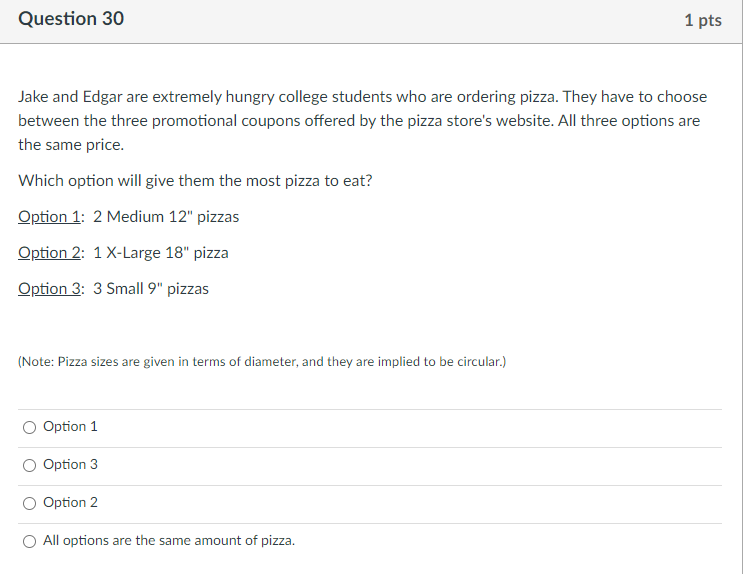The width and height of the screenshot is (750, 574).
Task: Choose the "All options are the same" radio button
Action: coord(30,541)
